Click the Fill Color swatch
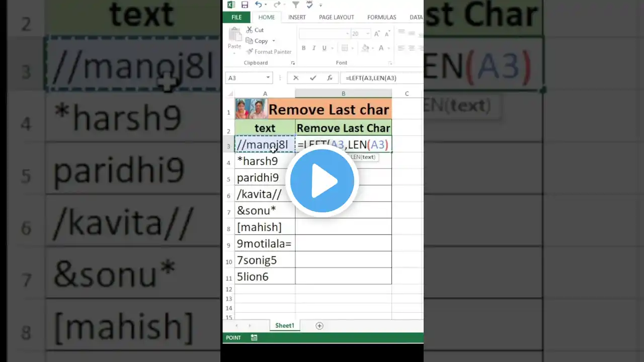This screenshot has height=362, width=644. click(366, 48)
